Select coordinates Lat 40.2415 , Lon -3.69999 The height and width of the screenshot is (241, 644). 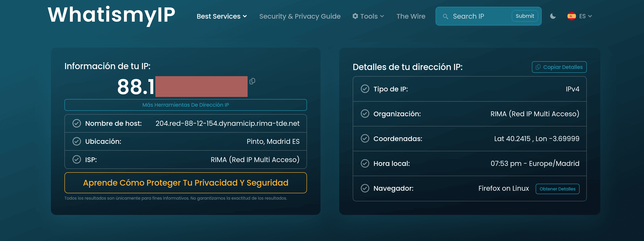537,139
